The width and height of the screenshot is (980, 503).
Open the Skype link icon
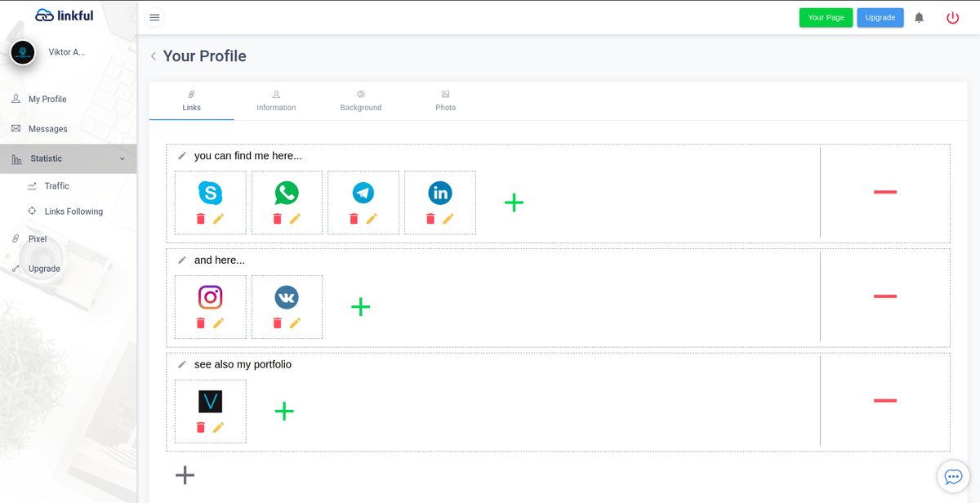pyautogui.click(x=211, y=193)
